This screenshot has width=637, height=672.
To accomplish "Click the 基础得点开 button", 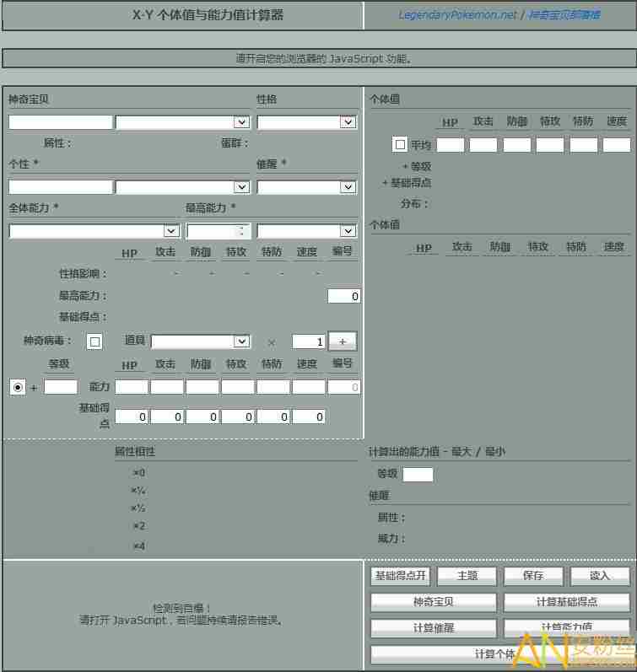I will pyautogui.click(x=400, y=576).
